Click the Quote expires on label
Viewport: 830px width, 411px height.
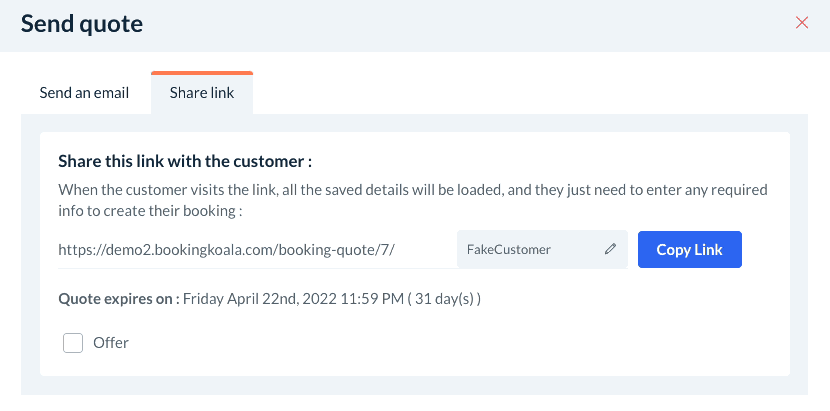pyautogui.click(x=118, y=298)
